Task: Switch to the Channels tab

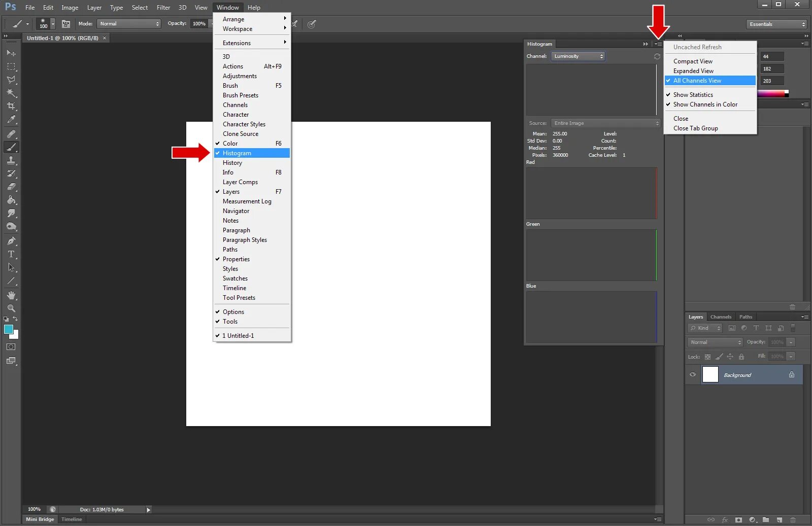Action: tap(721, 317)
